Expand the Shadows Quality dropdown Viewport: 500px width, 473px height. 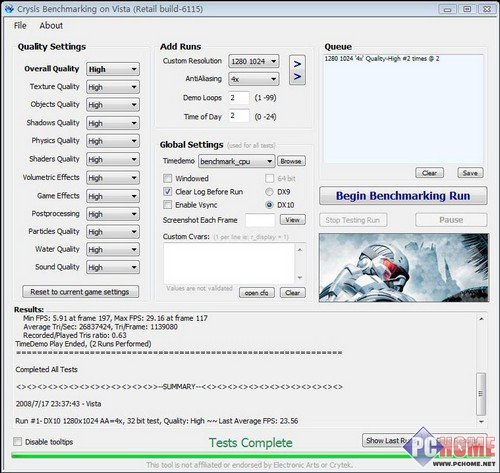113,123
